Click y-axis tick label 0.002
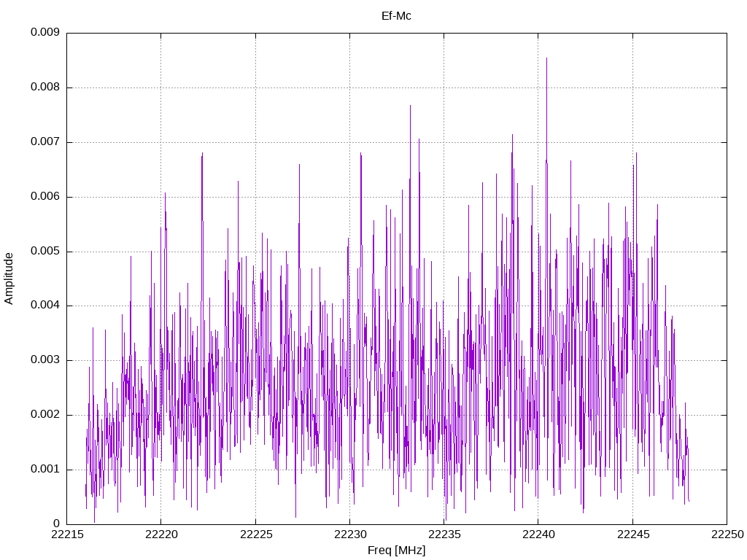 point(45,415)
